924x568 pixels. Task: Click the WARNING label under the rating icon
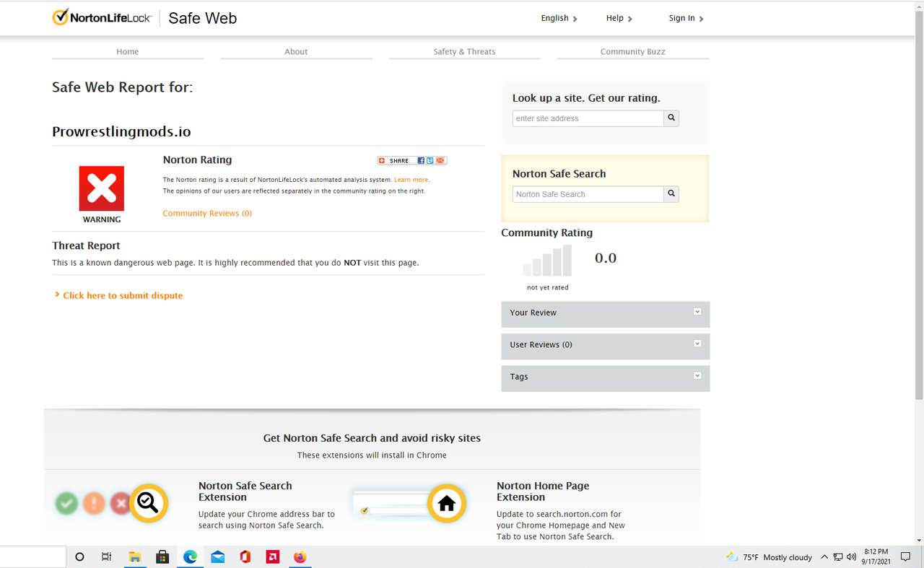point(102,219)
